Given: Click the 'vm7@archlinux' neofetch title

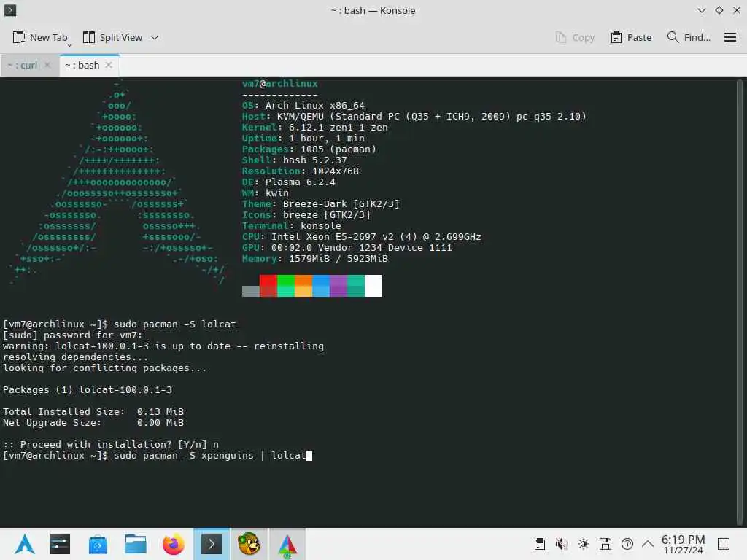Looking at the screenshot, I should coord(279,84).
